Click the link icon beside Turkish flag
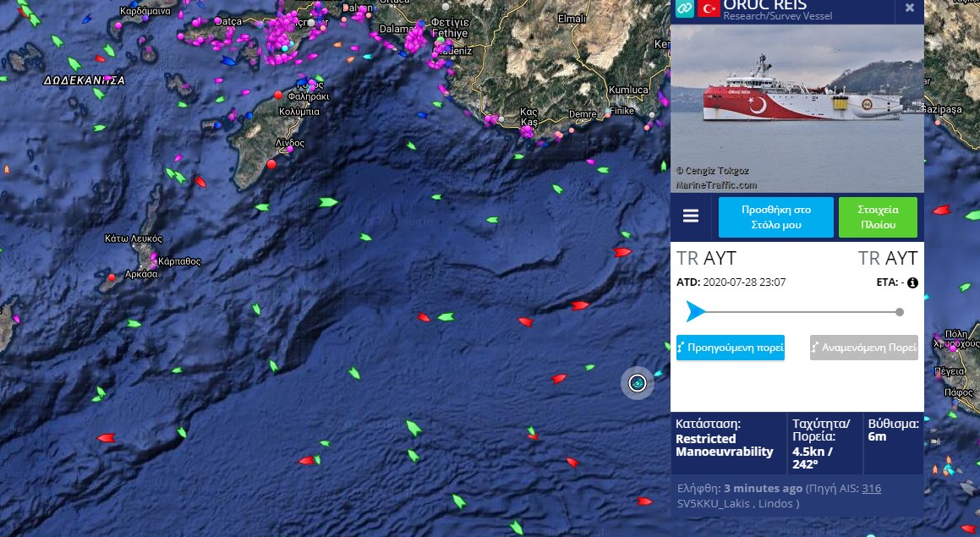 684,8
